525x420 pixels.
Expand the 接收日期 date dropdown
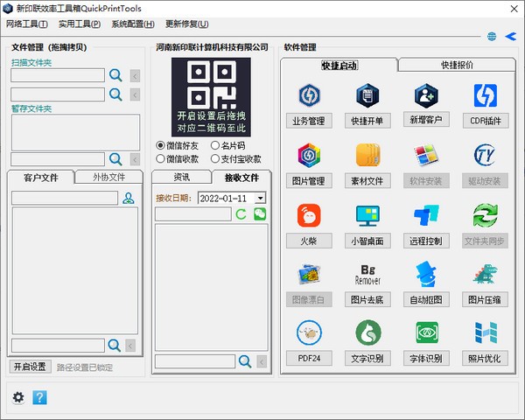(x=260, y=199)
